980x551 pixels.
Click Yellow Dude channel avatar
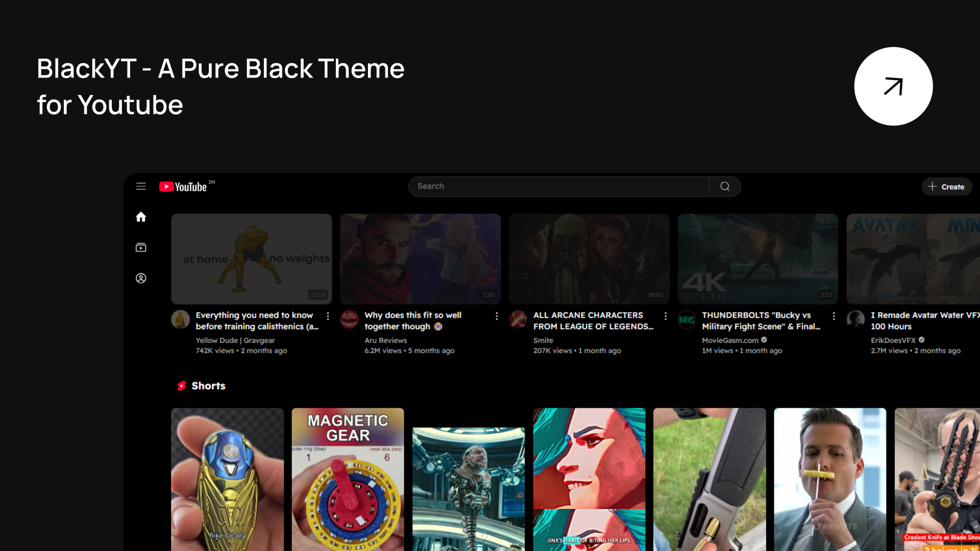180,319
